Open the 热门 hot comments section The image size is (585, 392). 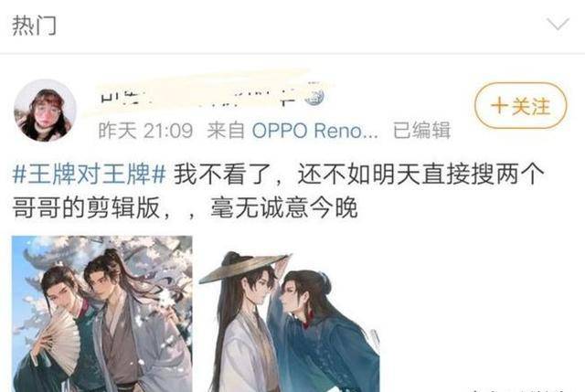pos(35,26)
